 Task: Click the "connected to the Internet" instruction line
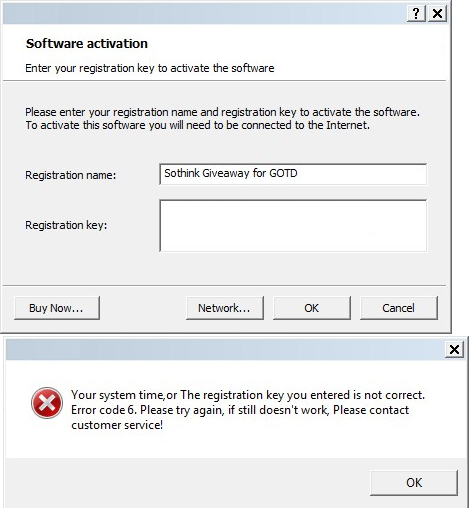point(198,125)
